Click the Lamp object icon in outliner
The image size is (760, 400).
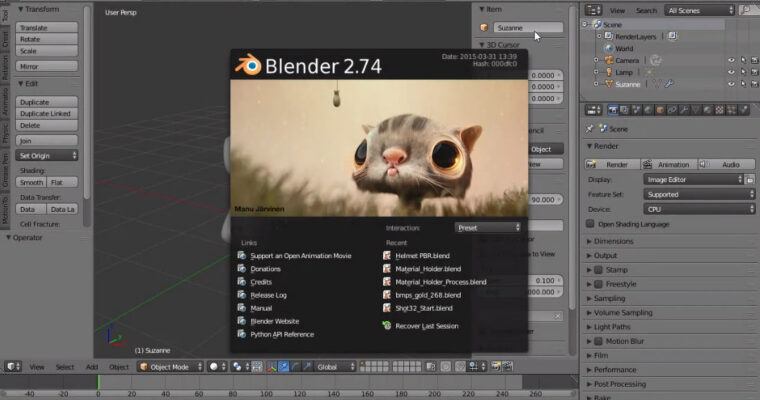coord(609,72)
